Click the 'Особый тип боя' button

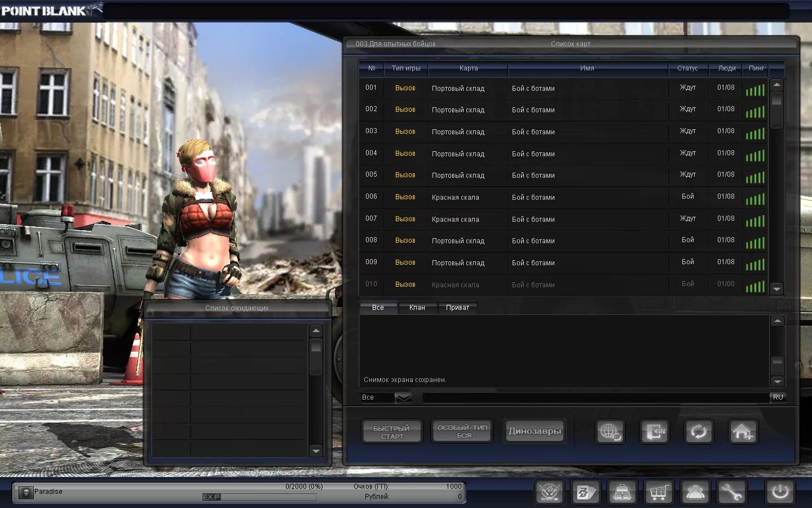point(462,431)
